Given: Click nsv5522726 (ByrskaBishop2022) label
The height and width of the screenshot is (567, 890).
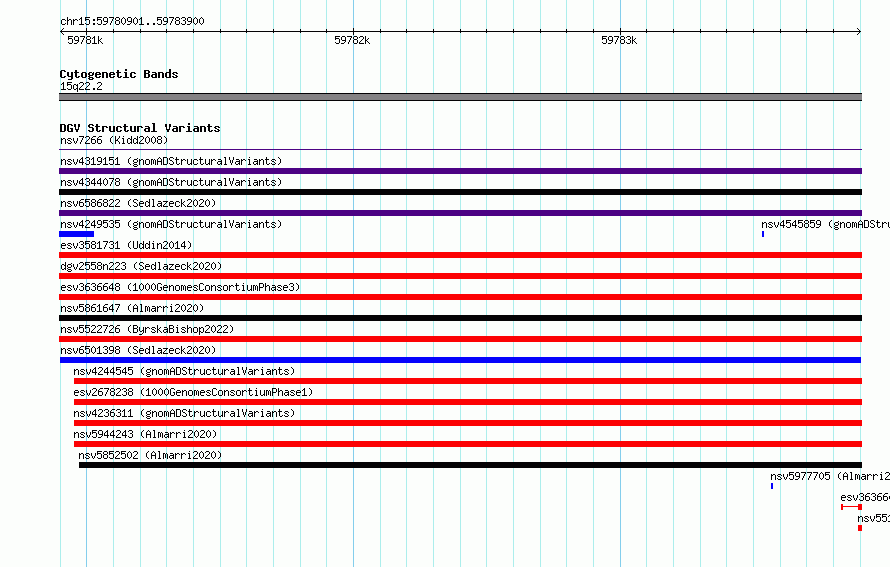Looking at the screenshot, I should coord(147,329).
